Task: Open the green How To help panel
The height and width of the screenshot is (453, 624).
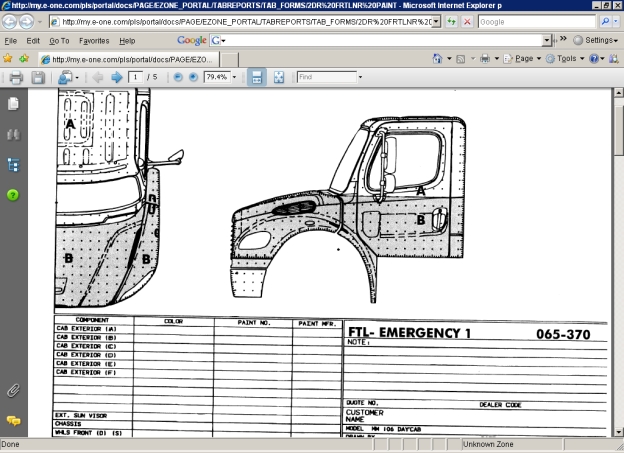Action: 13,195
